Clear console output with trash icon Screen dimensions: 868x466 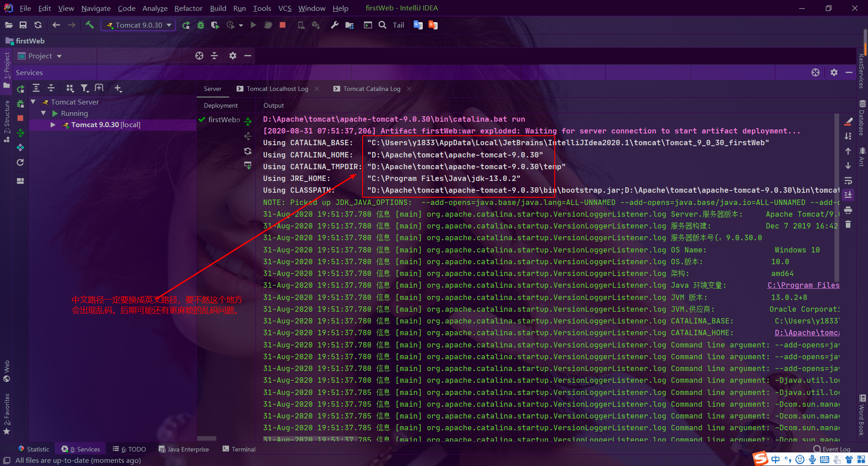848,224
